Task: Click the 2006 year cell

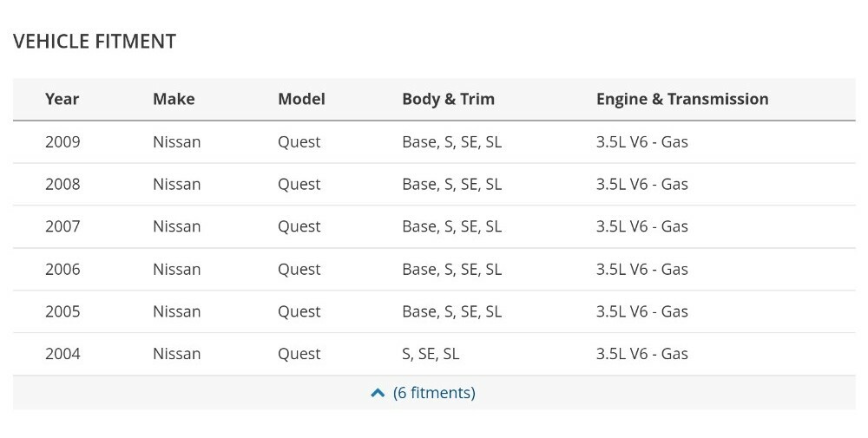Action: tap(62, 269)
